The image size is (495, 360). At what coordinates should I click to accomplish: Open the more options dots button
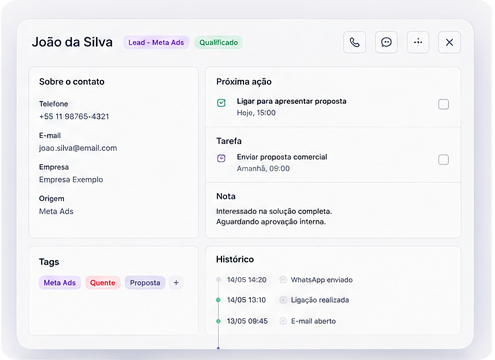pyautogui.click(x=418, y=42)
